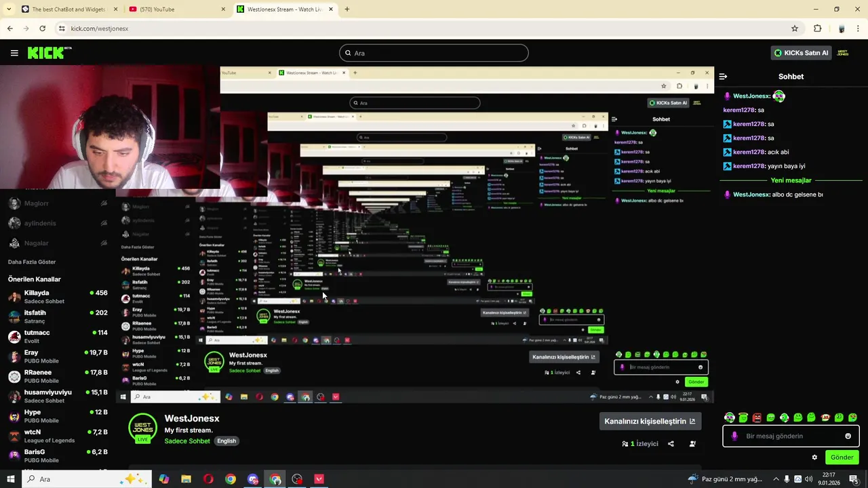Open Killayda recommended channel

click(x=58, y=297)
